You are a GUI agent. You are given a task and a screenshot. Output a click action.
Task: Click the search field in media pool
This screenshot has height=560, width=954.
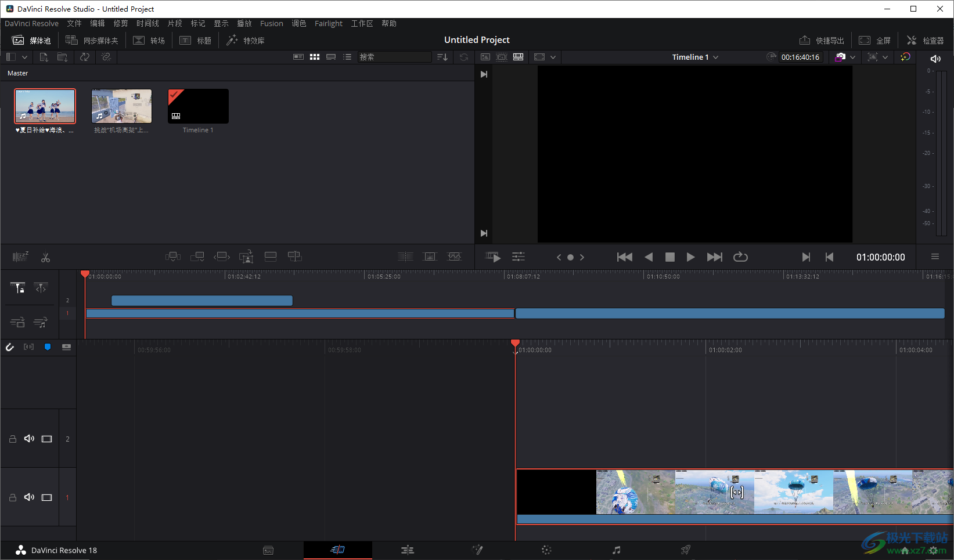coord(395,57)
